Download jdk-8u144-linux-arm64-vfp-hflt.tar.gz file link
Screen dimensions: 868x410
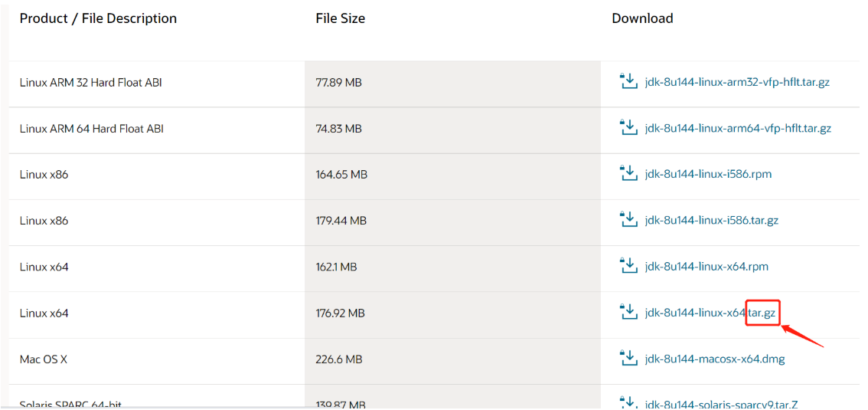738,129
